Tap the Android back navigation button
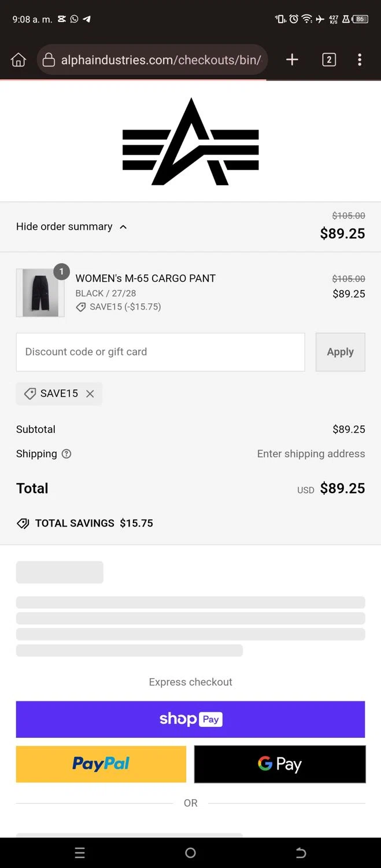Viewport: 381px width, 868px height. (301, 852)
